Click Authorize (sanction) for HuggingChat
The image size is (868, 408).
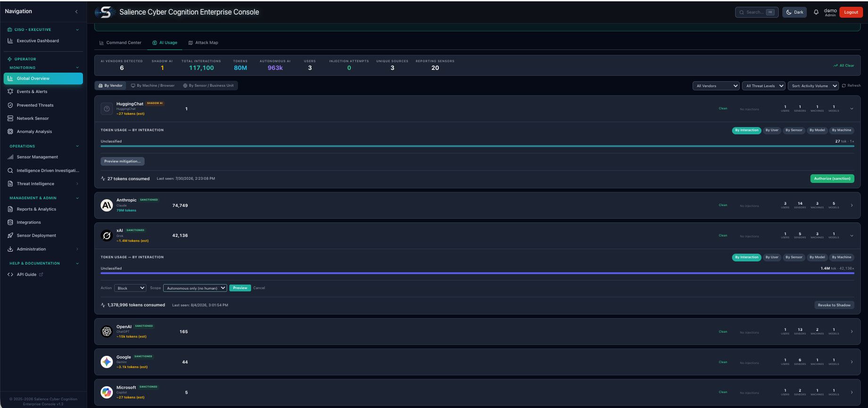[x=832, y=178]
